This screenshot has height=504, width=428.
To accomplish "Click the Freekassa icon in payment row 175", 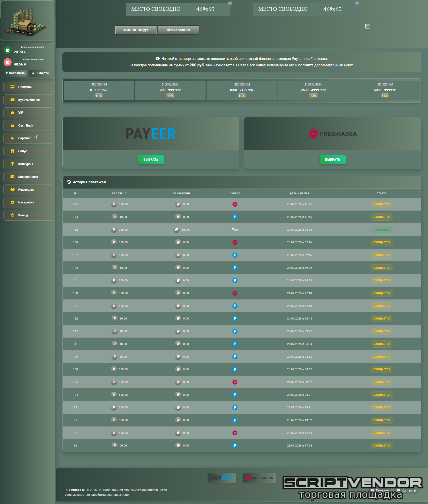I will tap(235, 204).
